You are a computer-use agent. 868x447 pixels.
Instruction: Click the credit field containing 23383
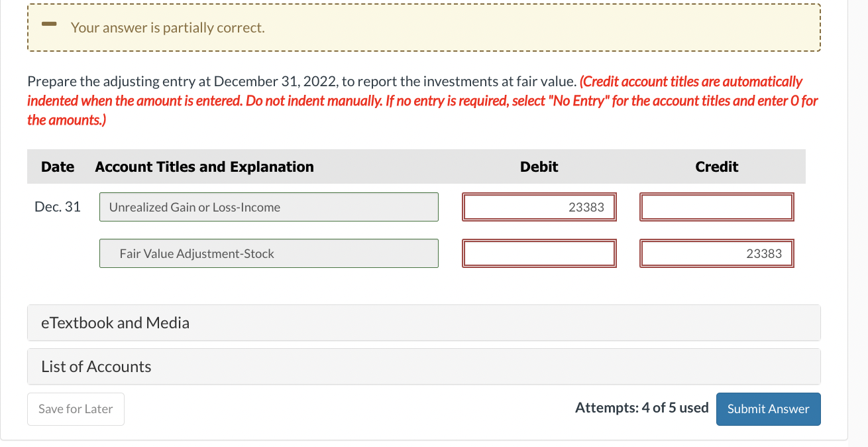(x=716, y=253)
